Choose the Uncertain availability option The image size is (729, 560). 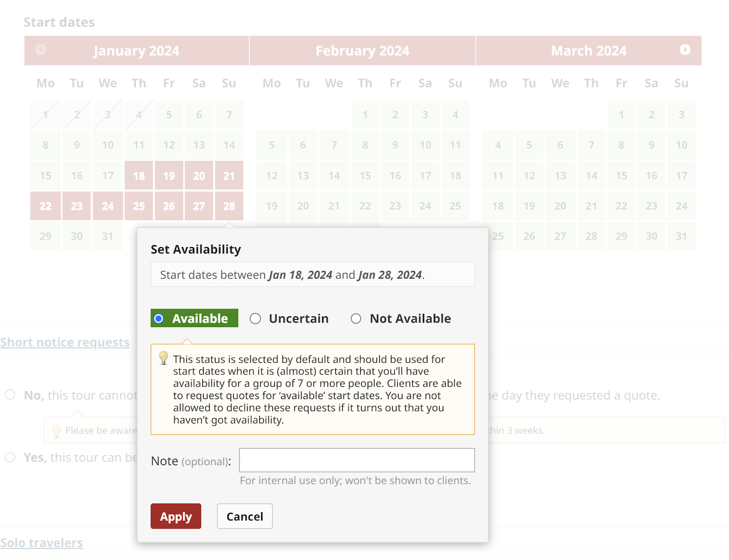click(255, 319)
